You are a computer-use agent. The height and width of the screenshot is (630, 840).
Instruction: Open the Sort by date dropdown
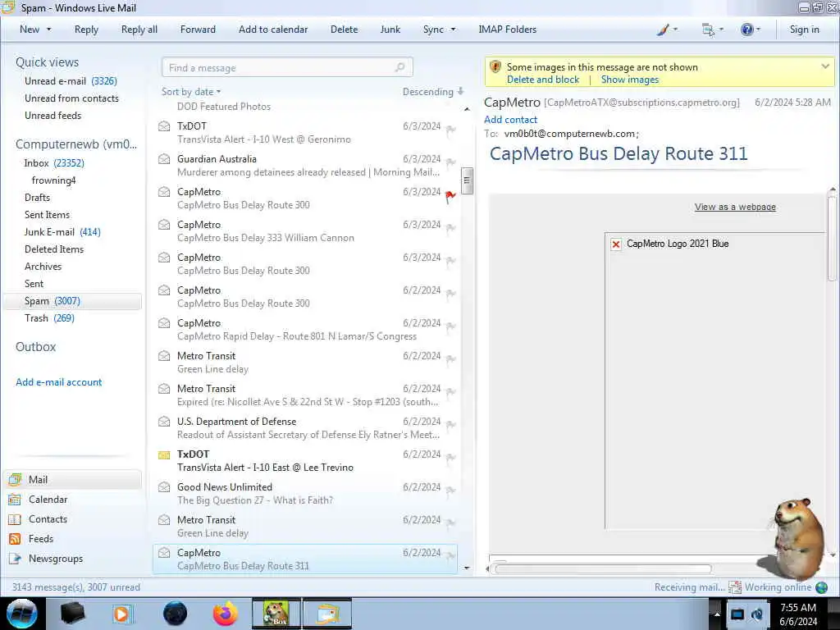point(190,92)
